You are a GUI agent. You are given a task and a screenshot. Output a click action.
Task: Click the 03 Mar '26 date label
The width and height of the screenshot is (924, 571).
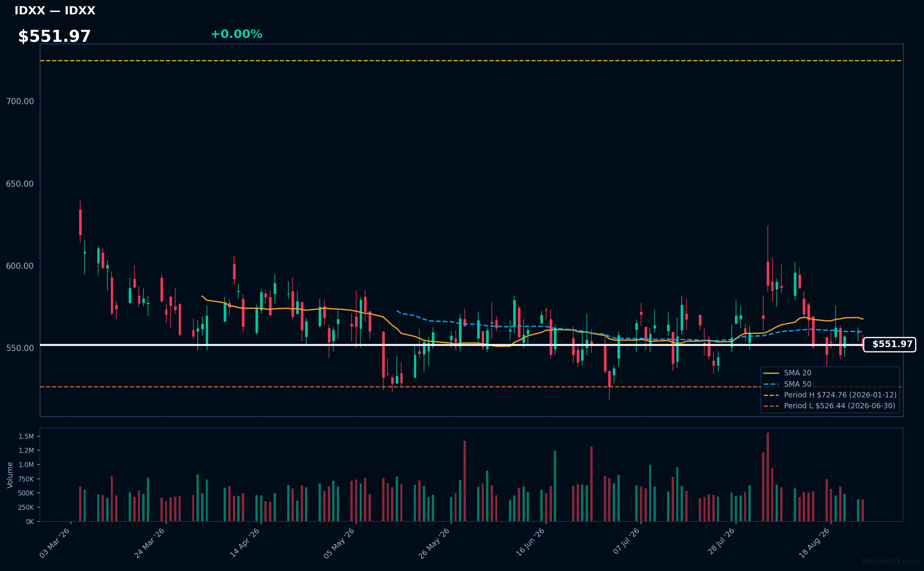click(55, 543)
